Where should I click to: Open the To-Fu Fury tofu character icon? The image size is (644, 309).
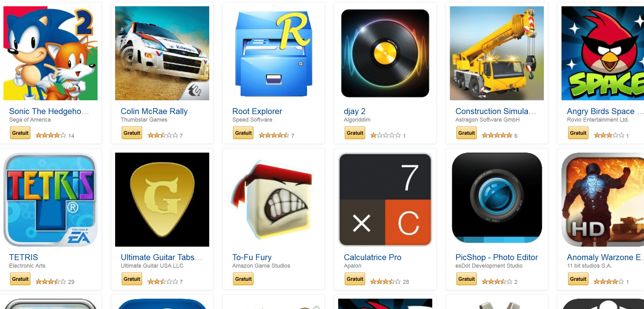[x=274, y=200]
